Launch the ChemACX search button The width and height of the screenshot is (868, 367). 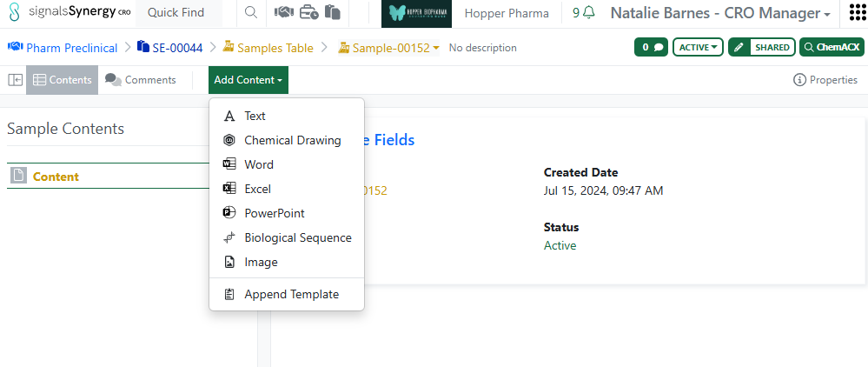click(832, 47)
